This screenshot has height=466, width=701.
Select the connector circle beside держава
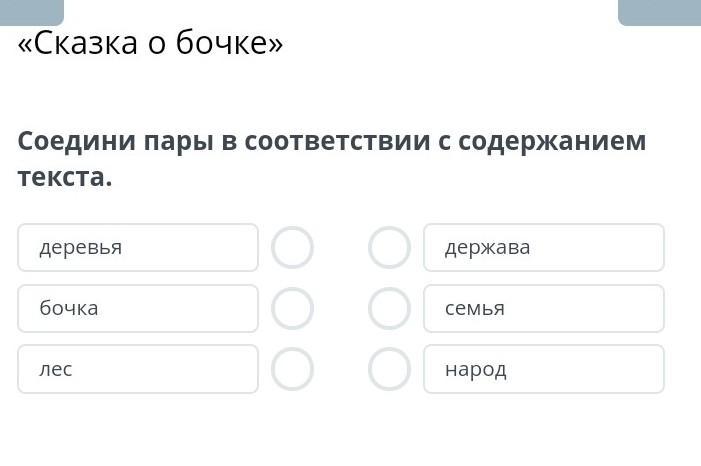point(389,247)
